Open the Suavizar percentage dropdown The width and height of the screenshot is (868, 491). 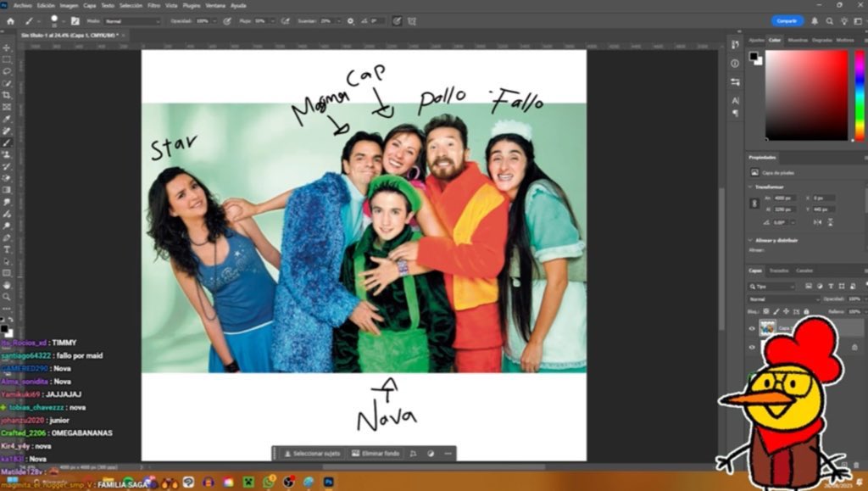[339, 21]
